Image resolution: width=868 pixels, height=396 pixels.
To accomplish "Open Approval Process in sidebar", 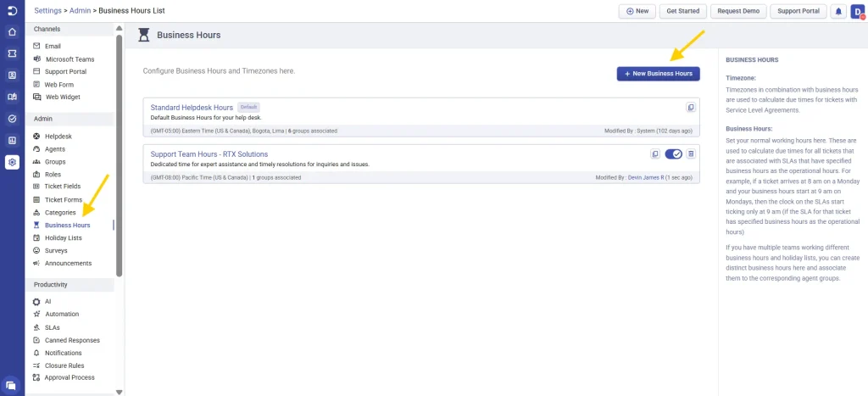I will coord(70,377).
